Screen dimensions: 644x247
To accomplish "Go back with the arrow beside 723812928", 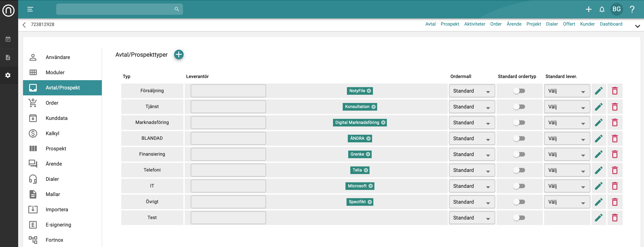I will click(24, 25).
